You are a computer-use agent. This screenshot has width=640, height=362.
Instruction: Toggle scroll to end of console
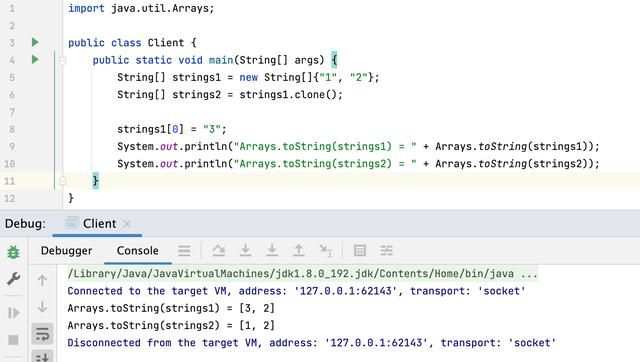tap(42, 357)
